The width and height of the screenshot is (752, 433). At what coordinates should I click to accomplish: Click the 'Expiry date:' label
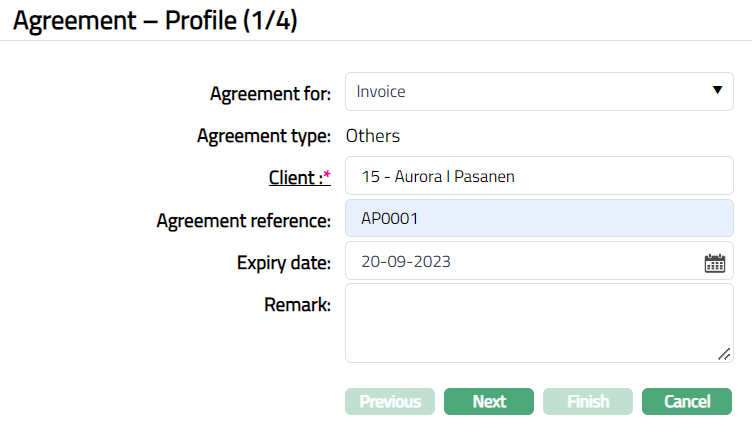click(284, 263)
